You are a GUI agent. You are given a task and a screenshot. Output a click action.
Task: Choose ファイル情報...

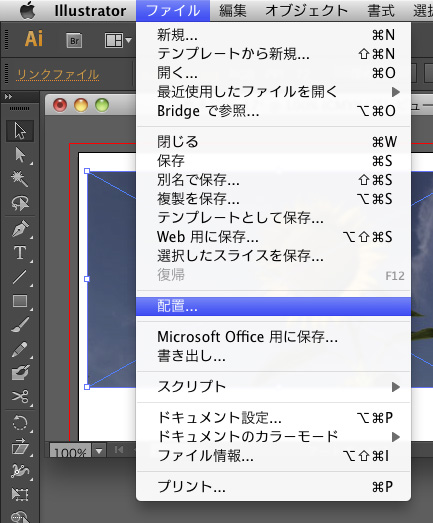point(273,456)
